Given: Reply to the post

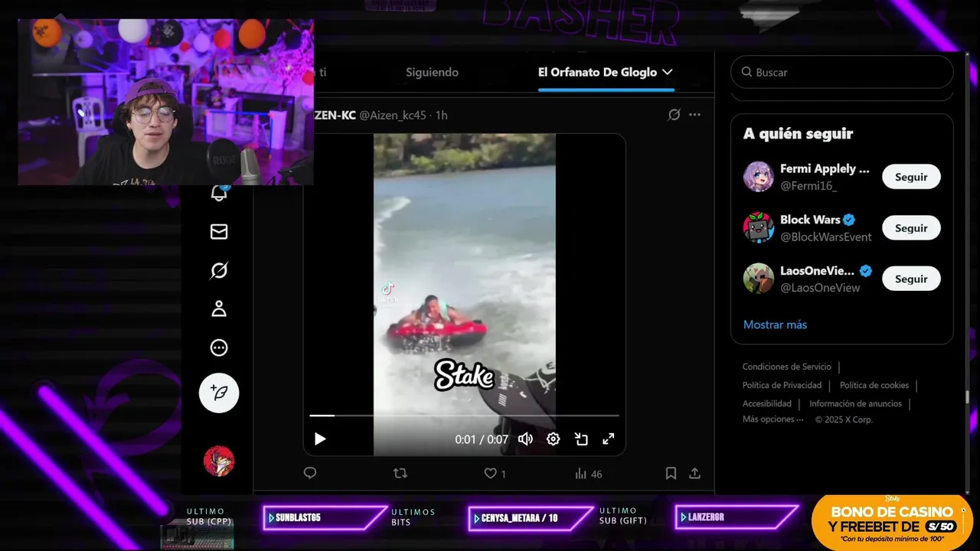Looking at the screenshot, I should (x=310, y=473).
